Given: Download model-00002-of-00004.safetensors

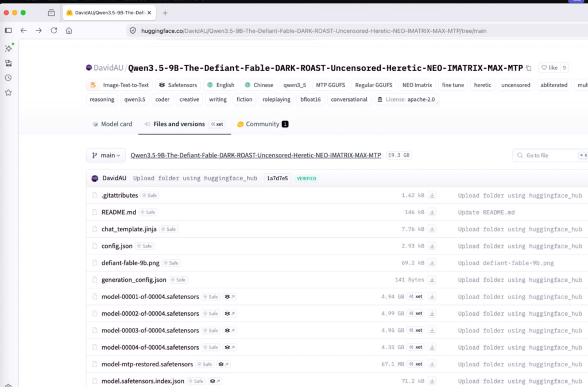Looking at the screenshot, I should 432,314.
